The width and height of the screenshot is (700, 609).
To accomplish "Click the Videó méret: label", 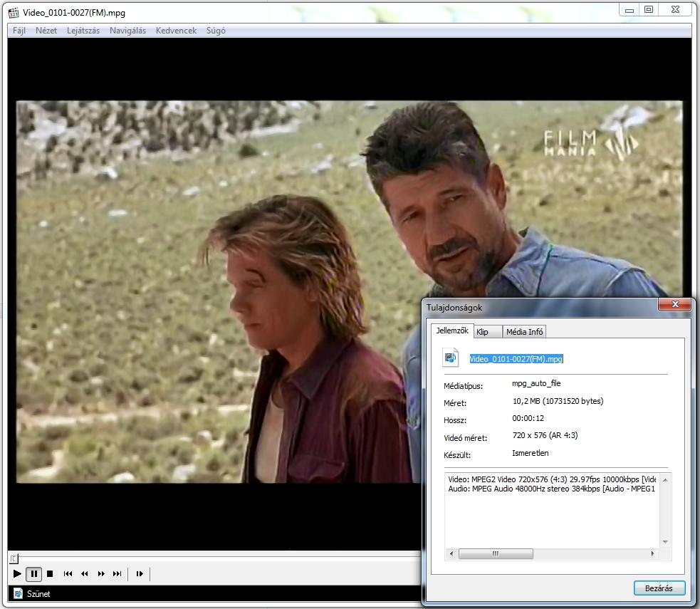I will 465,438.
